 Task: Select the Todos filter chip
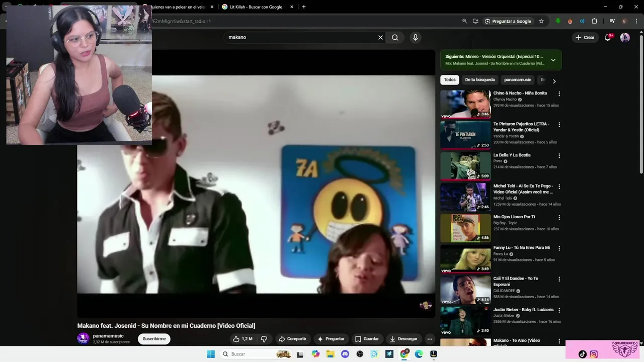point(450,79)
